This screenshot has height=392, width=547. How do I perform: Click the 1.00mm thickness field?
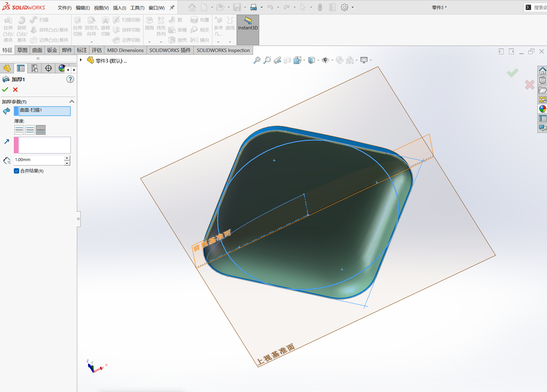(38, 160)
